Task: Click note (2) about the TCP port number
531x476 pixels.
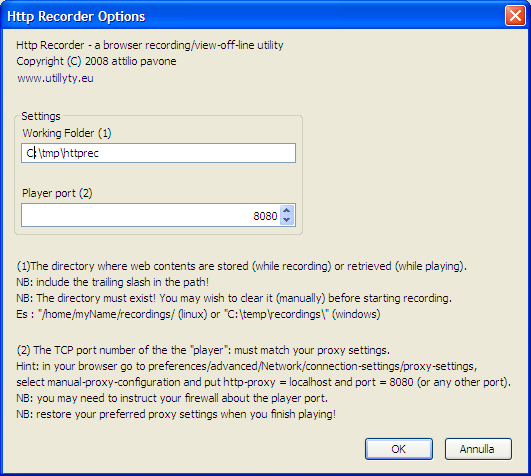Action: tap(203, 350)
